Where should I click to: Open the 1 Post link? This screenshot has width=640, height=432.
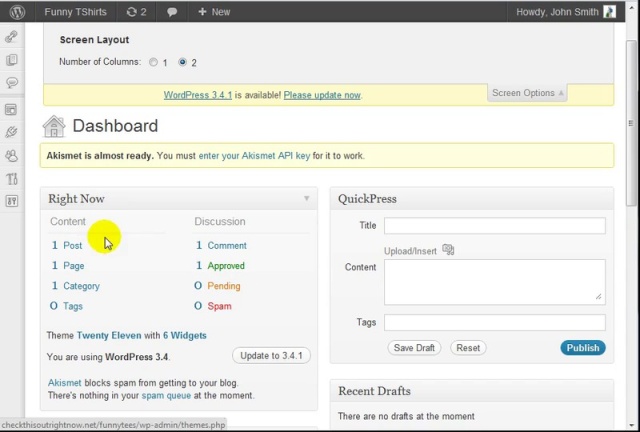pos(67,245)
